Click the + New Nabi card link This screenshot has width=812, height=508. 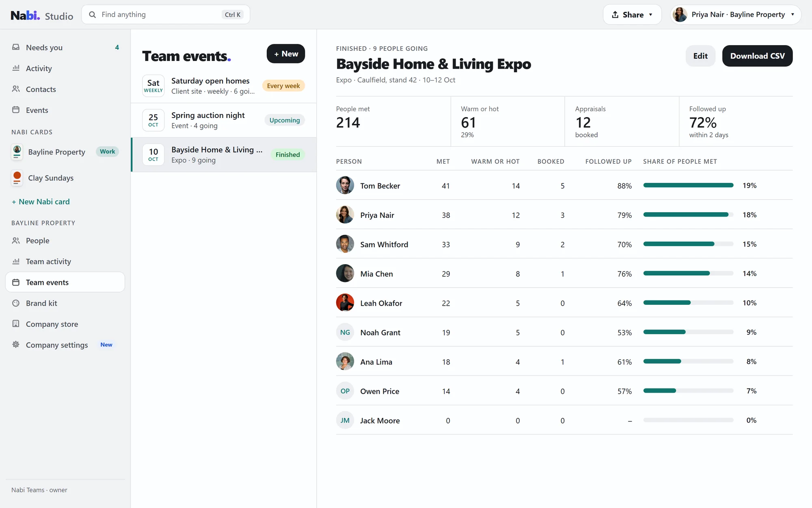coord(41,202)
